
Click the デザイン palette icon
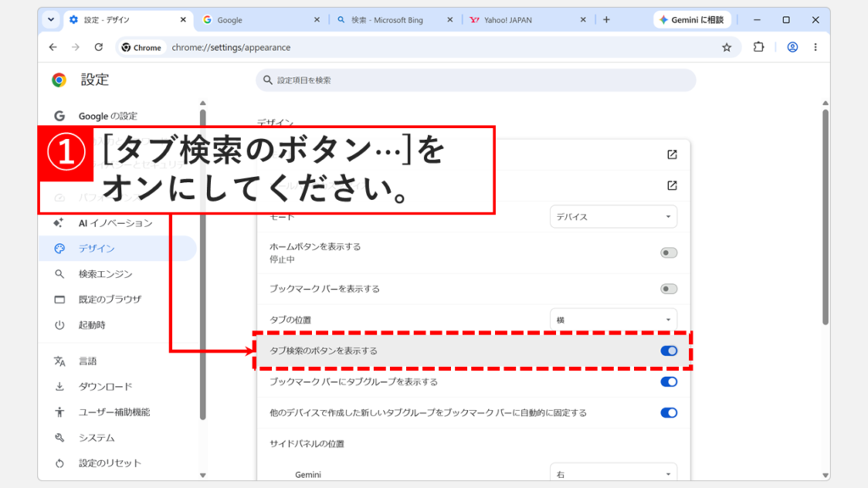coord(59,248)
